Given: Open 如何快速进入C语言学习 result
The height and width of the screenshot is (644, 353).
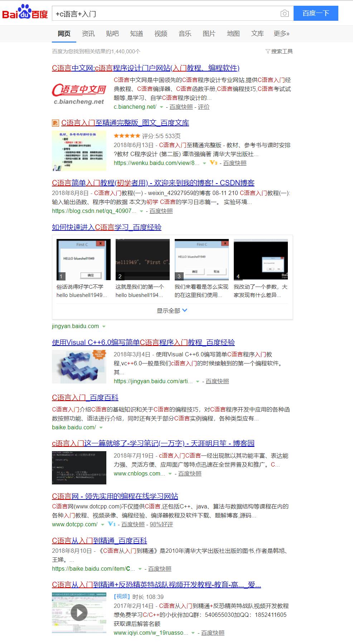Looking at the screenshot, I should (x=107, y=227).
